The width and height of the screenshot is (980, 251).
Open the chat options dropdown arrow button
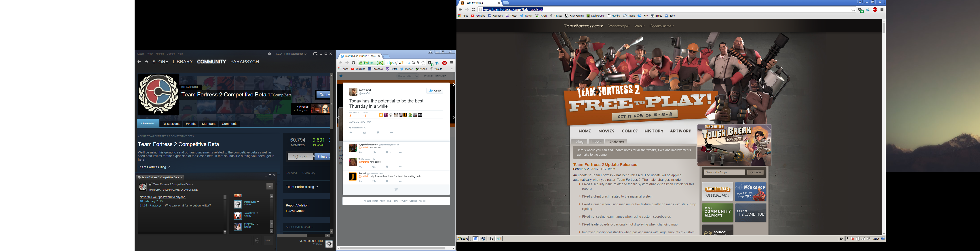pos(270,186)
